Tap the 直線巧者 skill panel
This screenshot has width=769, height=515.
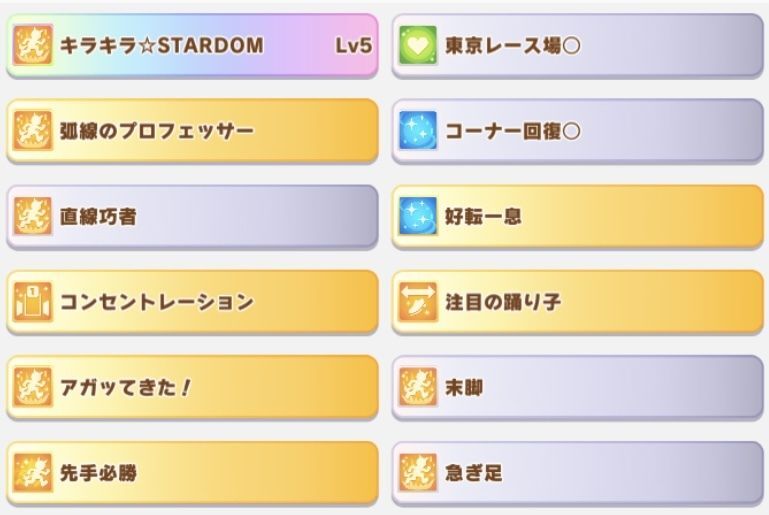click(x=192, y=216)
